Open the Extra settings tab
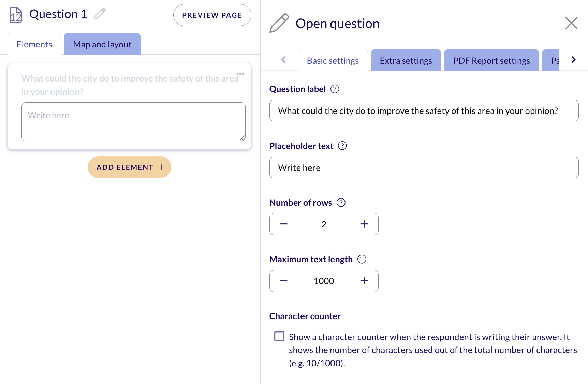This screenshot has width=588, height=384. (x=406, y=60)
